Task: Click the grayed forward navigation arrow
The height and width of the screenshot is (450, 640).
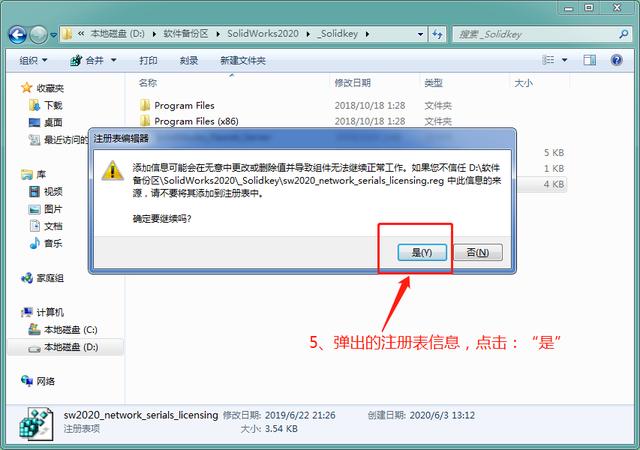Action: [39, 34]
